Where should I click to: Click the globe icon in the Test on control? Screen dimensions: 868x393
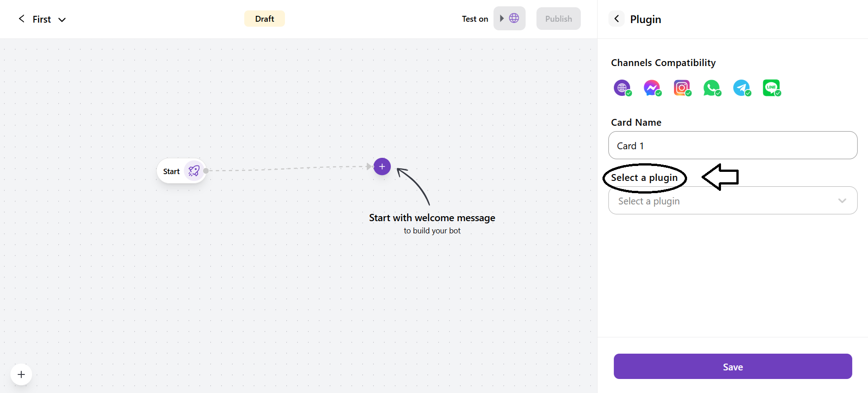(x=514, y=18)
